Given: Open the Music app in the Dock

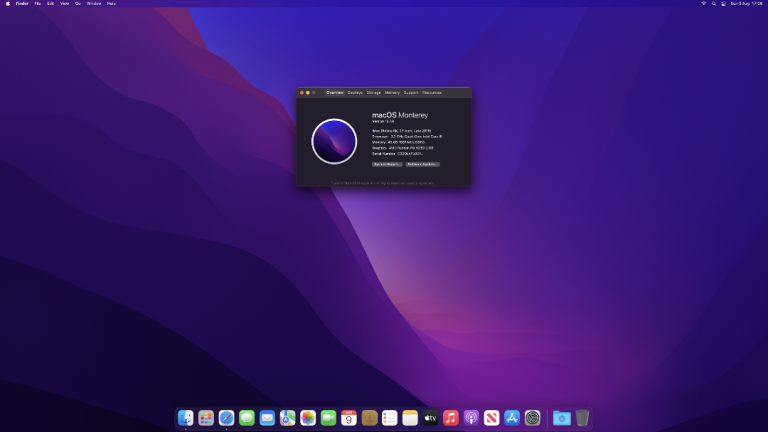Looking at the screenshot, I should (x=451, y=418).
